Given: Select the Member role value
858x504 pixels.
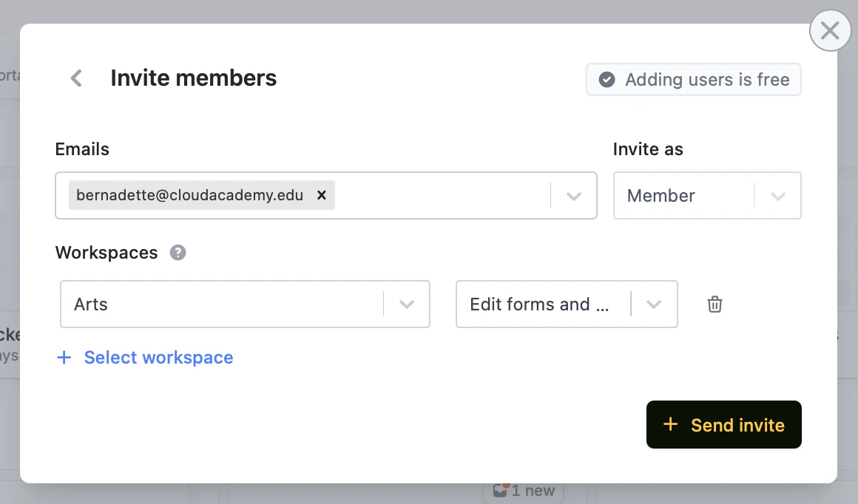Looking at the screenshot, I should [x=661, y=196].
